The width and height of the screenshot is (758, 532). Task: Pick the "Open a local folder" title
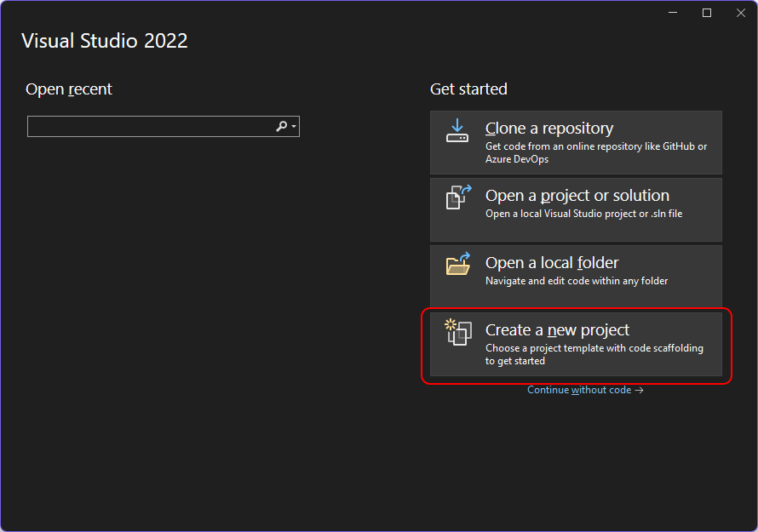[551, 263]
